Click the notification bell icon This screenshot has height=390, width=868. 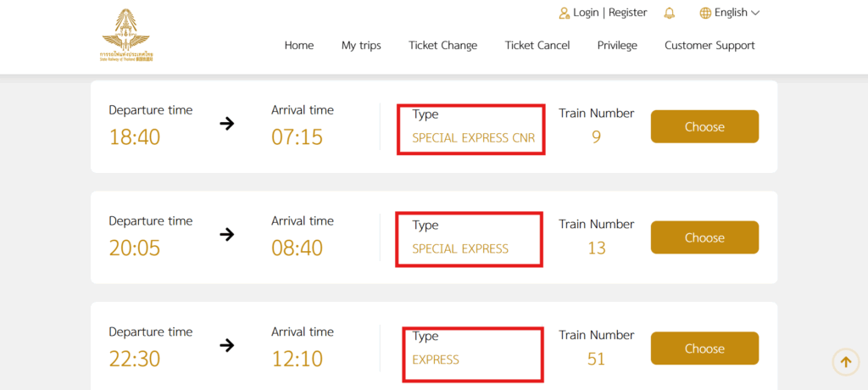click(x=670, y=13)
